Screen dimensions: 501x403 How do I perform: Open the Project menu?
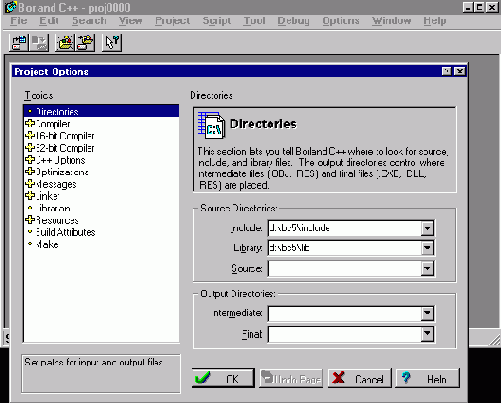pyautogui.click(x=172, y=21)
